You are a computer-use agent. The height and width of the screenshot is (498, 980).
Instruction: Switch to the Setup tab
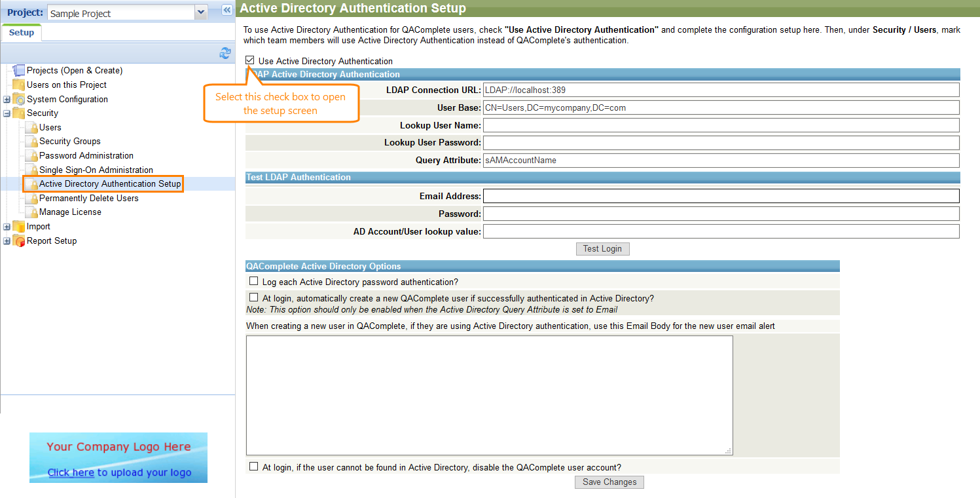[22, 33]
